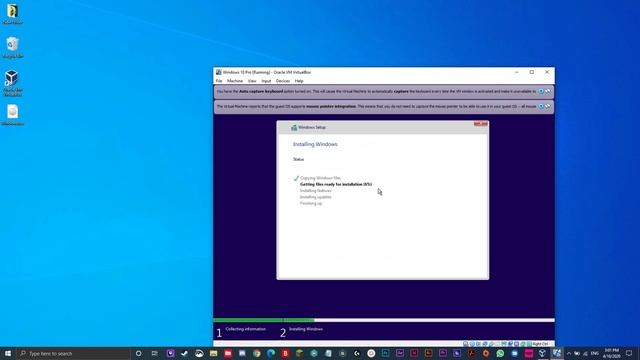Open Google Chrome from the taskbar

tap(256, 353)
